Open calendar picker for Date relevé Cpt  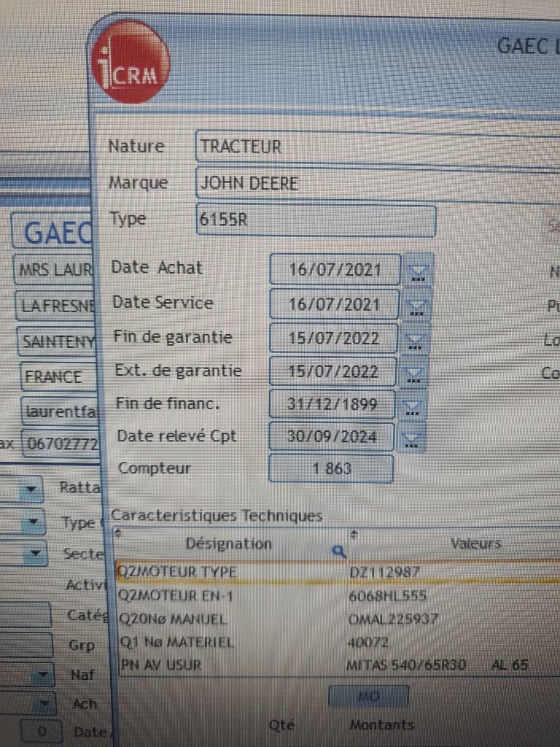411,438
